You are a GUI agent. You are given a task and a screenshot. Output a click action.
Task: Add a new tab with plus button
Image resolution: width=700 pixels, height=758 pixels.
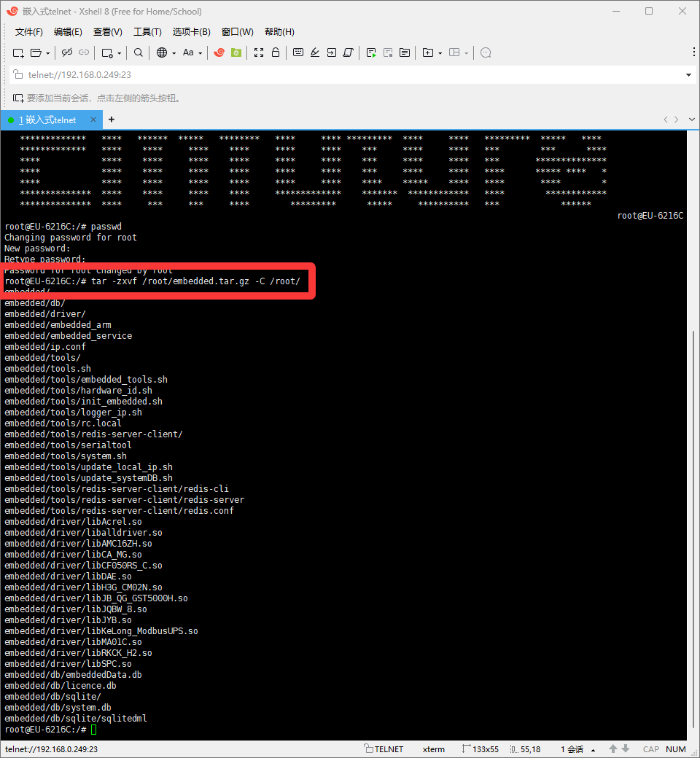coord(112,120)
